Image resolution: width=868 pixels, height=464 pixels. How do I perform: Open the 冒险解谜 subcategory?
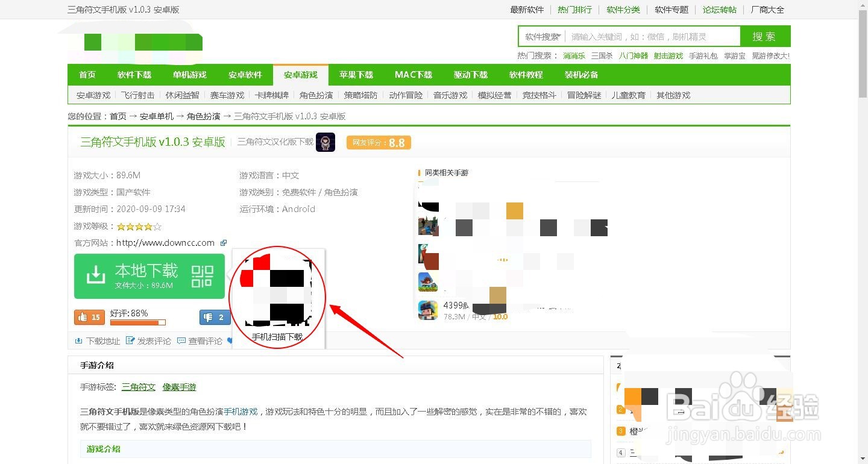coord(584,95)
